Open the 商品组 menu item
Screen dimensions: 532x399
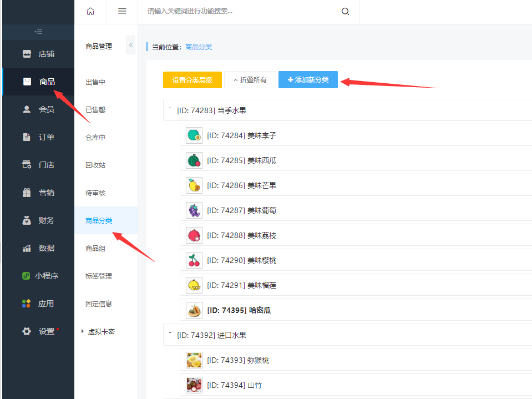95,249
